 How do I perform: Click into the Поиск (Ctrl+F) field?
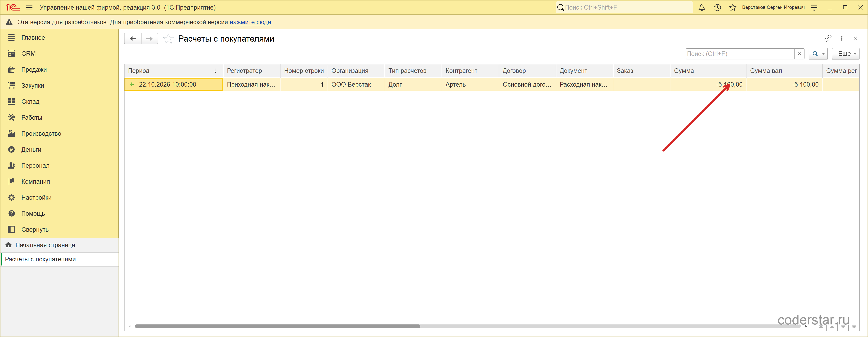pos(740,54)
